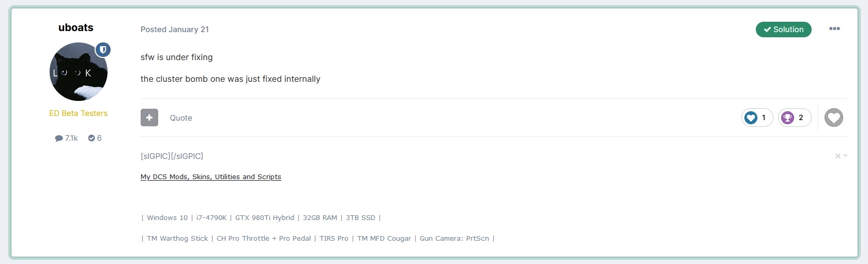The image size is (868, 264).
Task: Open uboats' 6 solutions count
Action: point(95,138)
